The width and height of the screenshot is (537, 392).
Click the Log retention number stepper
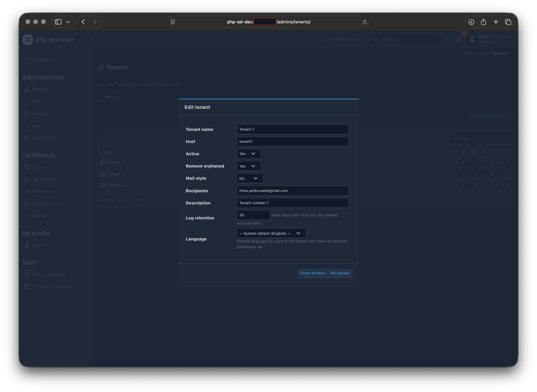(x=266, y=215)
